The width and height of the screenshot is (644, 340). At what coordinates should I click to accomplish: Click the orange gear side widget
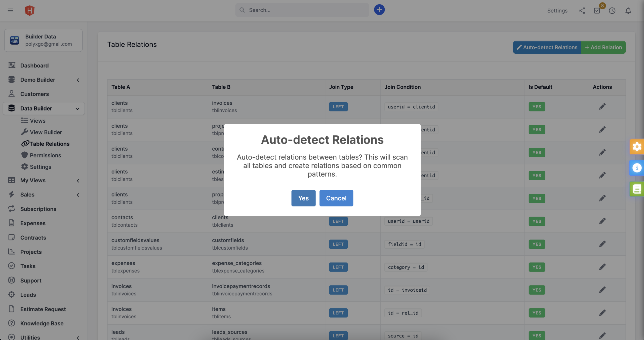coord(637,147)
